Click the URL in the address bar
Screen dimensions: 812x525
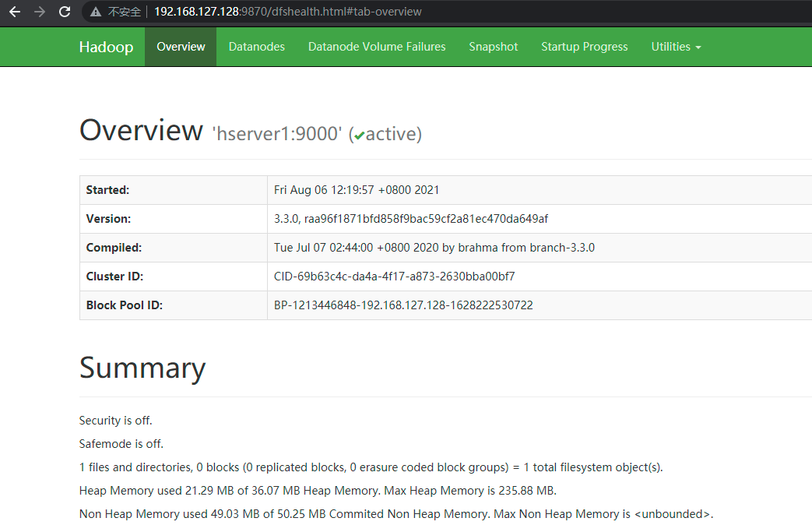288,12
